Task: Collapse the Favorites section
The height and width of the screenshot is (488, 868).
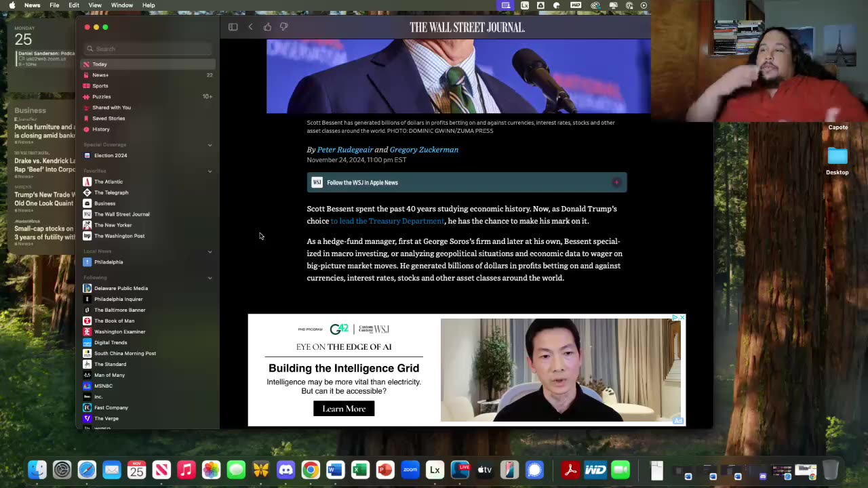Action: [x=210, y=171]
